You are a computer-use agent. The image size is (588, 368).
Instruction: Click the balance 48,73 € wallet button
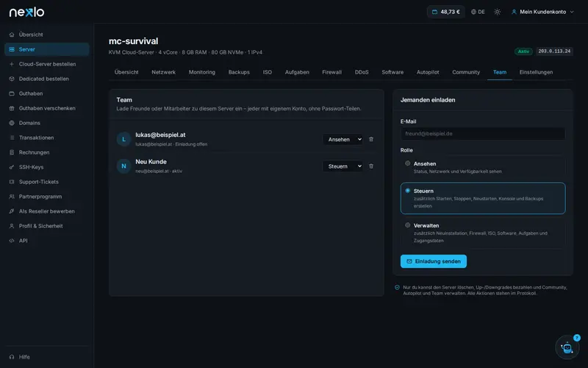click(x=446, y=12)
